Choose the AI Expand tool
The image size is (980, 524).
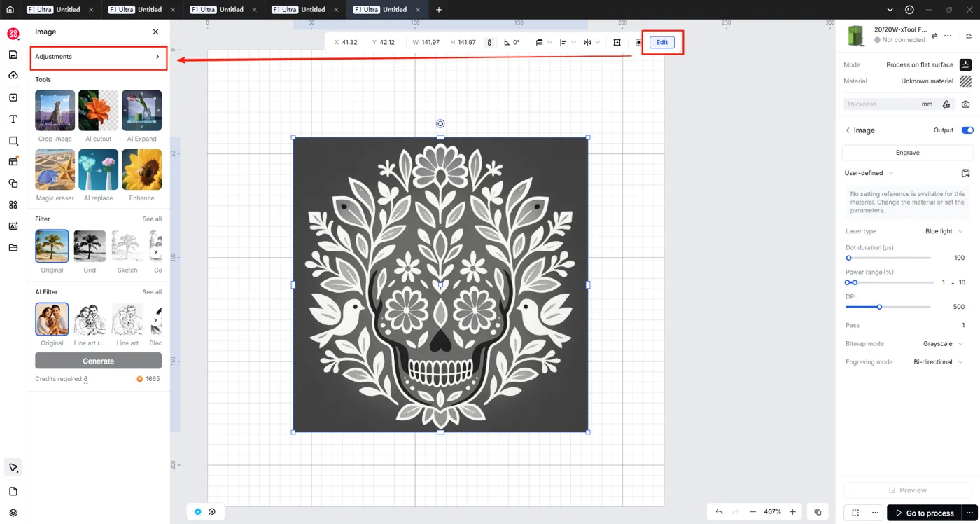(141, 110)
